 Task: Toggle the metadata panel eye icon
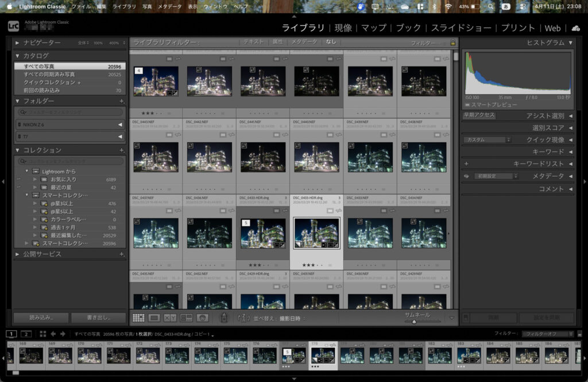pos(466,176)
